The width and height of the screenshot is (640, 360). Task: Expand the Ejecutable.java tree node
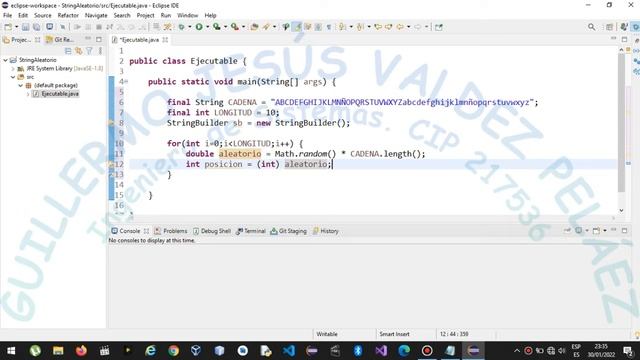pos(28,94)
